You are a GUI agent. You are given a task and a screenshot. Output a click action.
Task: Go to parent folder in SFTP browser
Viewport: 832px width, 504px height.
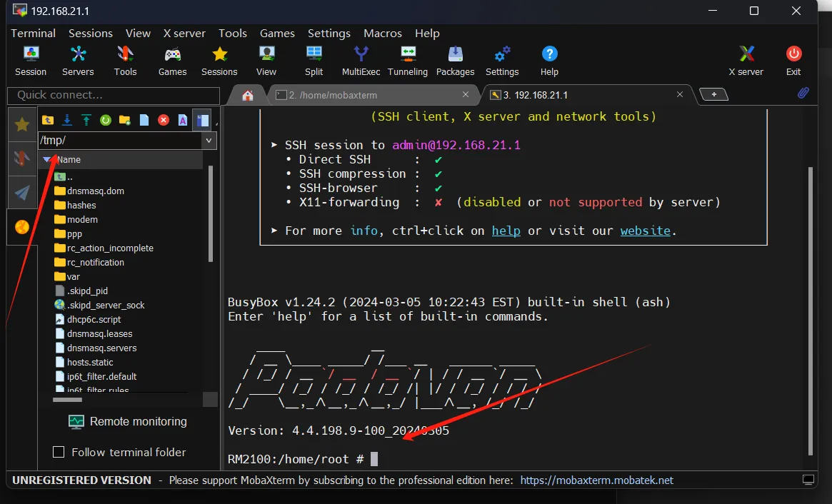click(48, 120)
